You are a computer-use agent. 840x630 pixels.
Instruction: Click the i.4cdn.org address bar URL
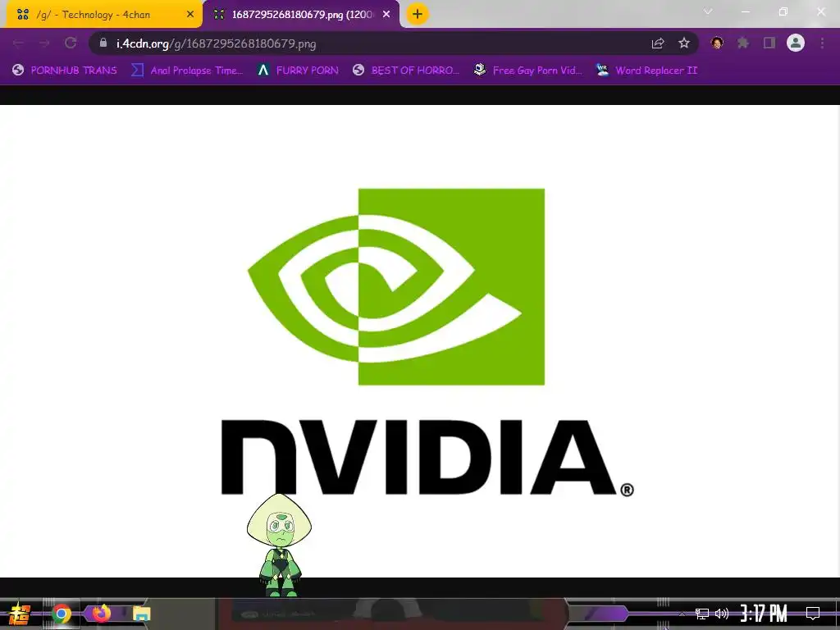tap(216, 43)
